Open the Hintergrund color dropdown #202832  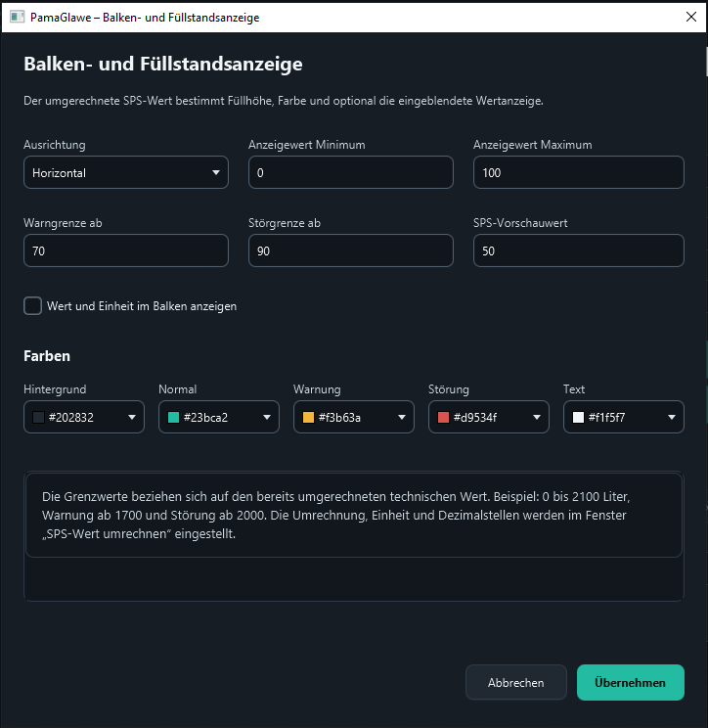[x=84, y=417]
